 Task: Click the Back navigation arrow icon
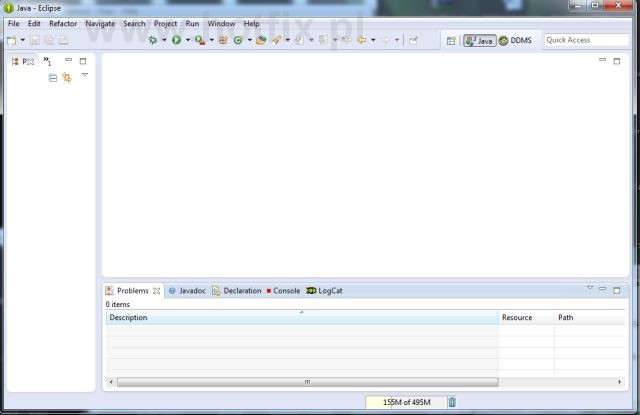click(x=361, y=40)
